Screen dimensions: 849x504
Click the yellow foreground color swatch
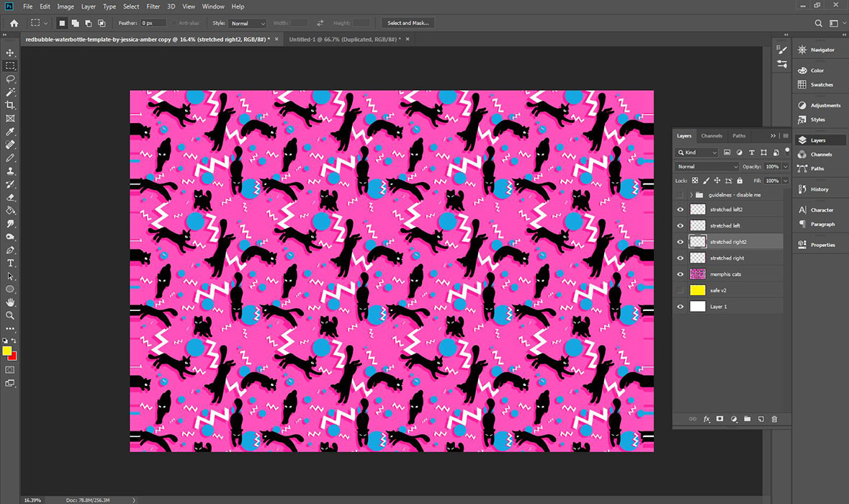[x=6, y=351]
